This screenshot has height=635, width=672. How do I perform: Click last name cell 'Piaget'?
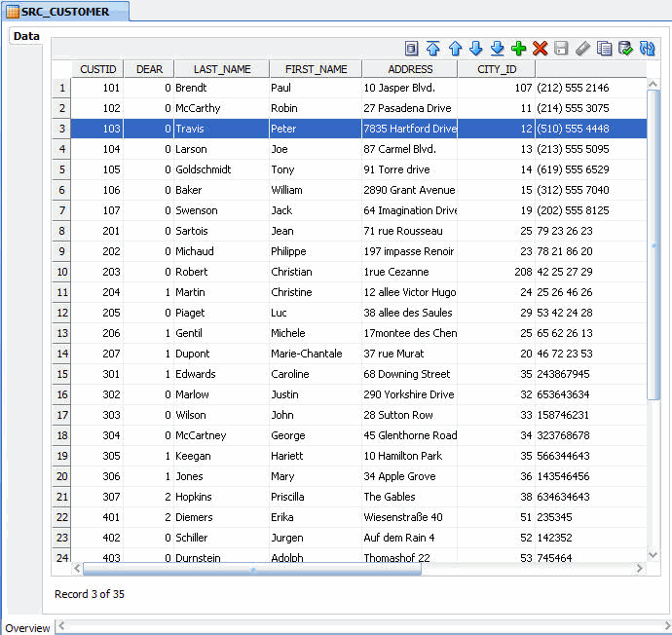221,313
